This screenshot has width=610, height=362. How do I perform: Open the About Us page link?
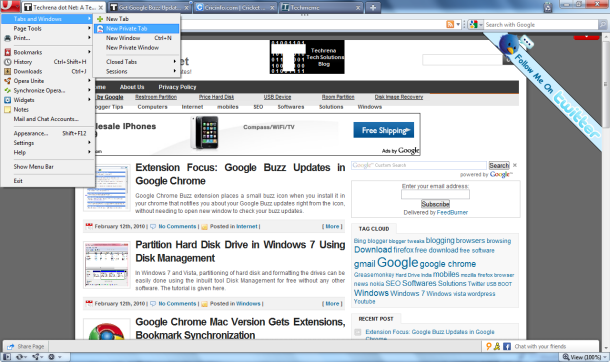coord(132,87)
